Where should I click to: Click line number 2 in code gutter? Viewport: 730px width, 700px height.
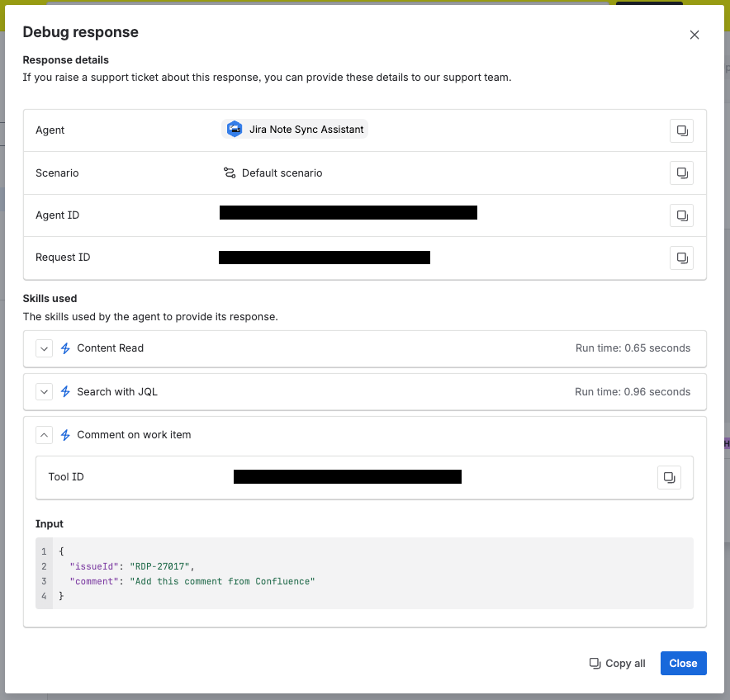coord(44,566)
